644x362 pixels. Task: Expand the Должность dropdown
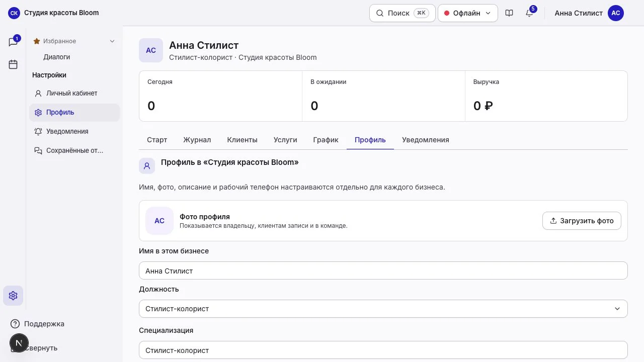click(383, 309)
